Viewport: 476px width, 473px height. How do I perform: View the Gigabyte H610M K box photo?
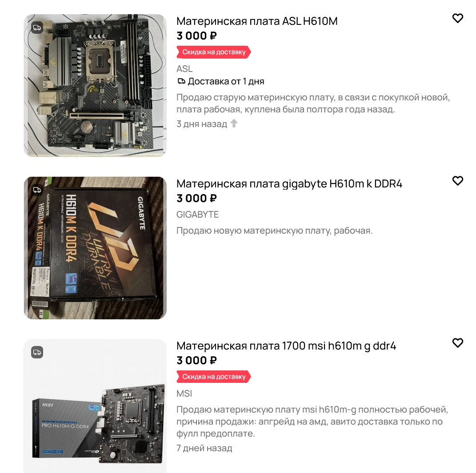coord(95,248)
